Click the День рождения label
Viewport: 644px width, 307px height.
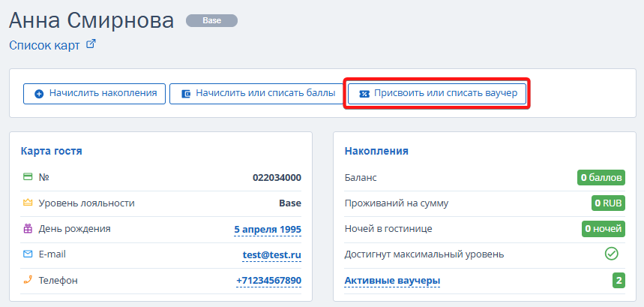(x=74, y=229)
